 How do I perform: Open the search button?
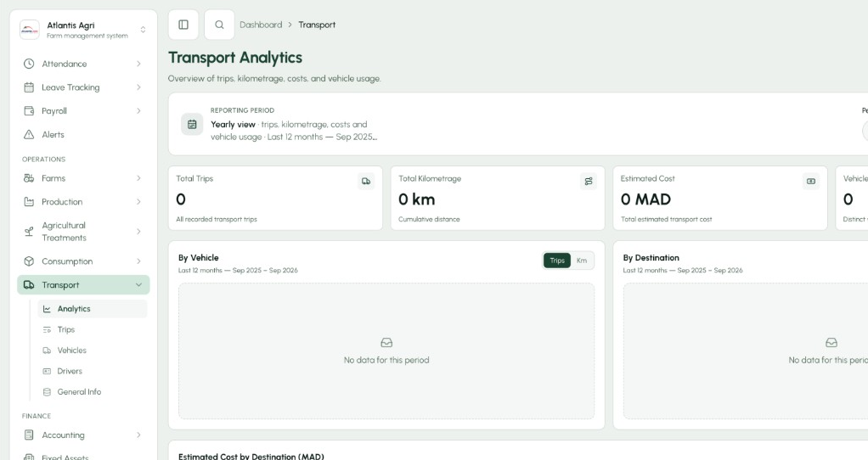click(x=219, y=25)
